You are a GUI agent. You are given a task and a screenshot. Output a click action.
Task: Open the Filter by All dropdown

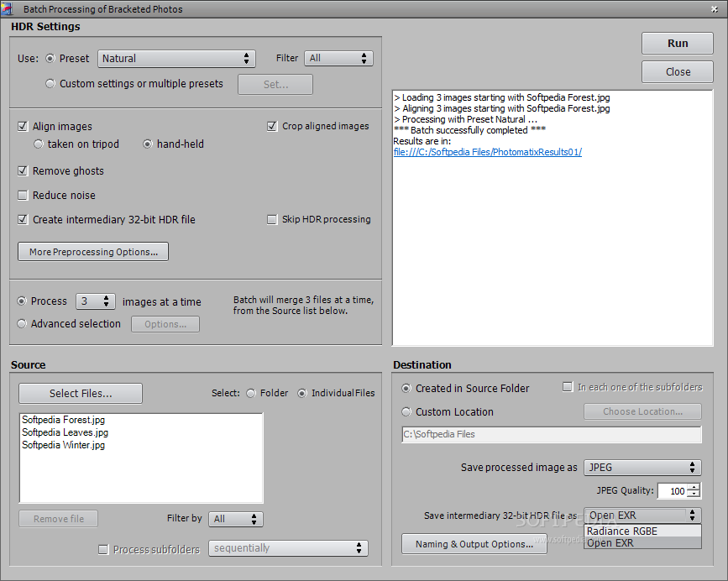click(236, 519)
